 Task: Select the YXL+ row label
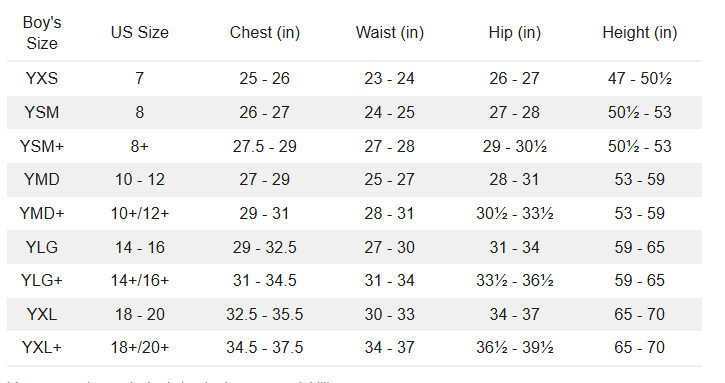point(42,347)
